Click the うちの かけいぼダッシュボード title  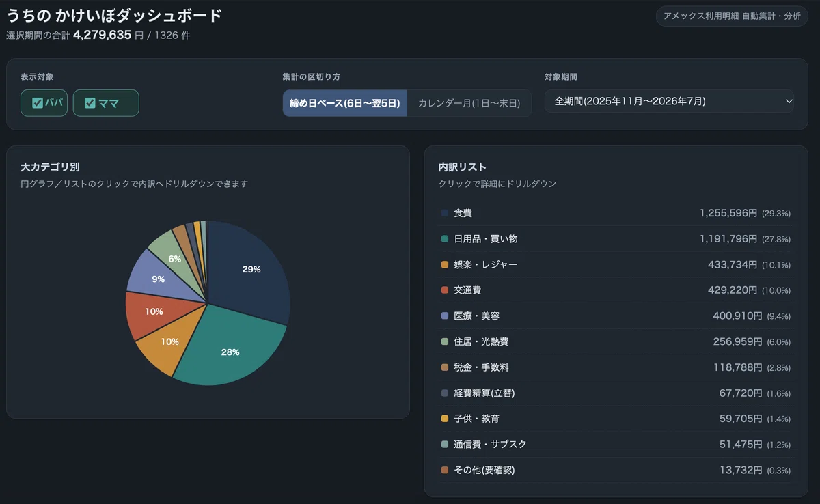(114, 16)
